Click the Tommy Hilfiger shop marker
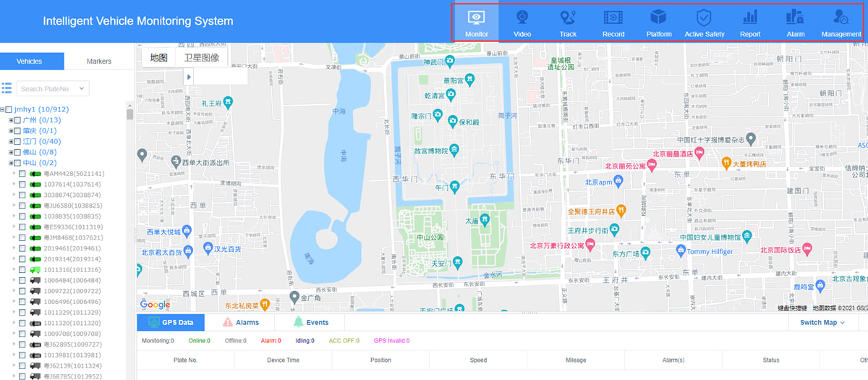The height and width of the screenshot is (380, 868). tap(680, 250)
